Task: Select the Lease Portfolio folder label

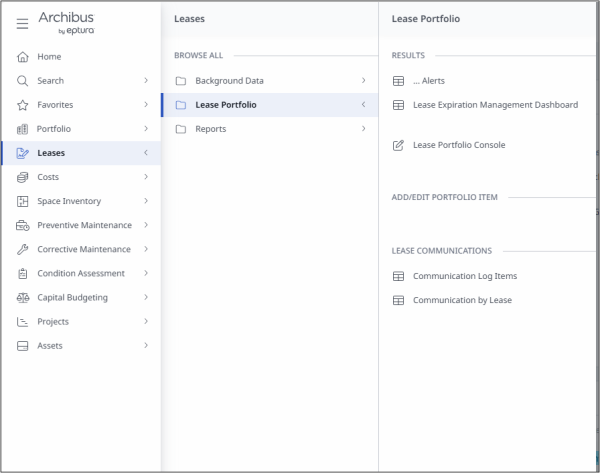Action: point(226,105)
